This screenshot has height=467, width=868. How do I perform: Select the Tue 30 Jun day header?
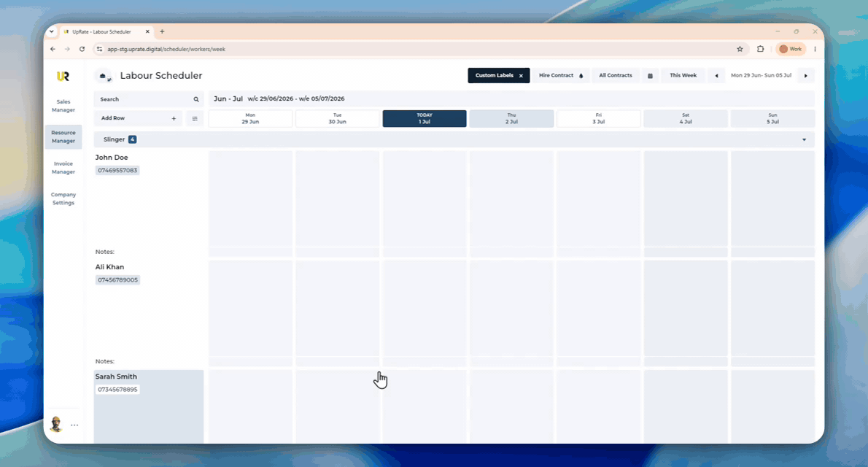pyautogui.click(x=337, y=118)
